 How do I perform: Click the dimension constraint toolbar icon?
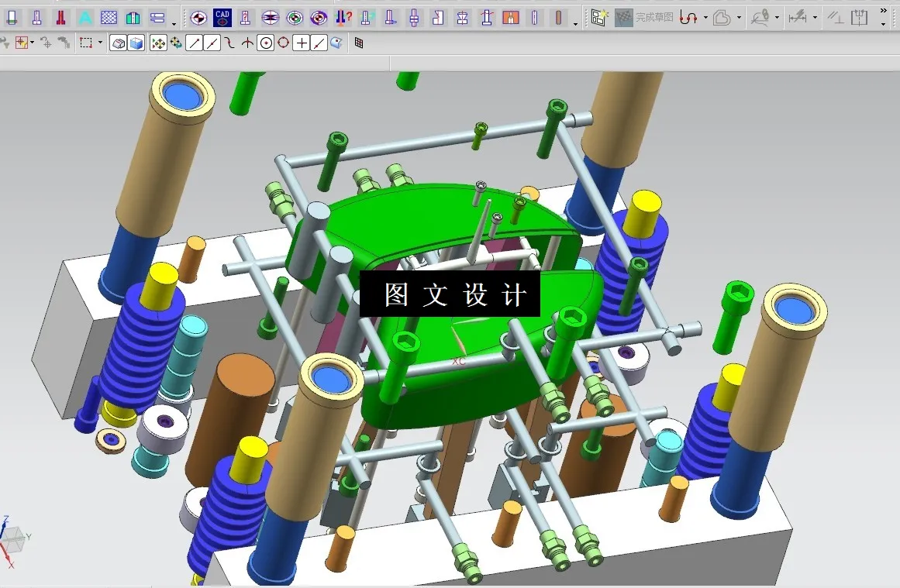[799, 17]
